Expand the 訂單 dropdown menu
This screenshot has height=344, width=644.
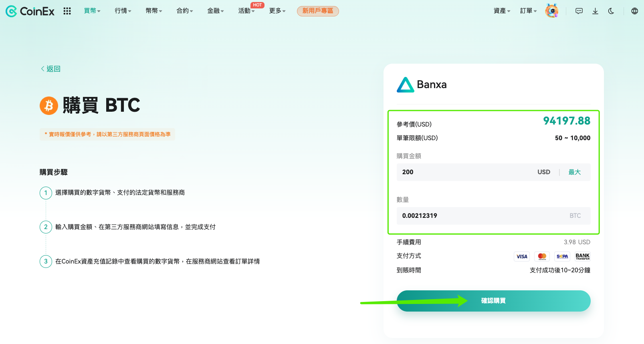(x=529, y=11)
